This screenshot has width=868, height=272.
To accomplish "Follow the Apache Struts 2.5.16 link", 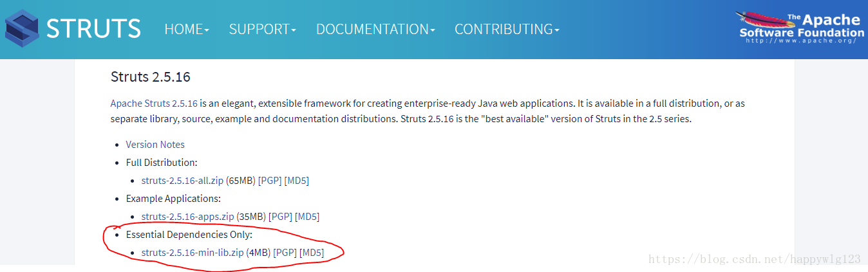I will pos(154,103).
